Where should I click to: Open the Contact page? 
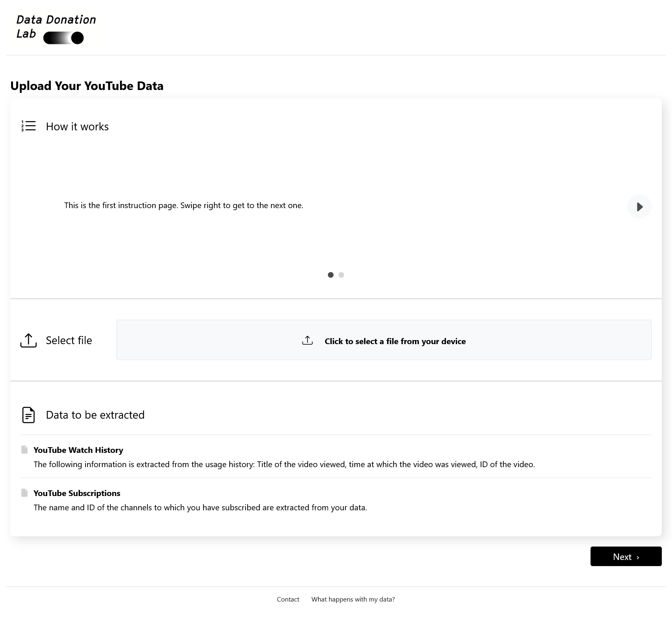(x=288, y=599)
